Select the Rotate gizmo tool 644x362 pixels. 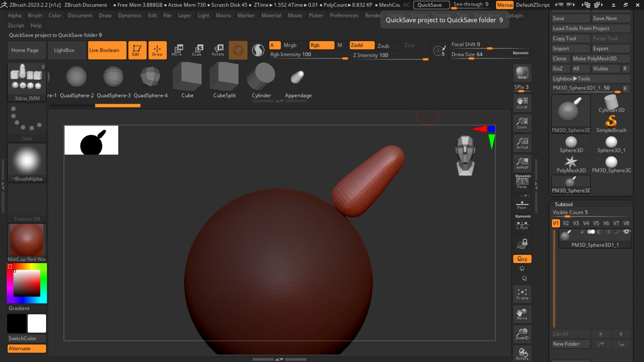(218, 50)
